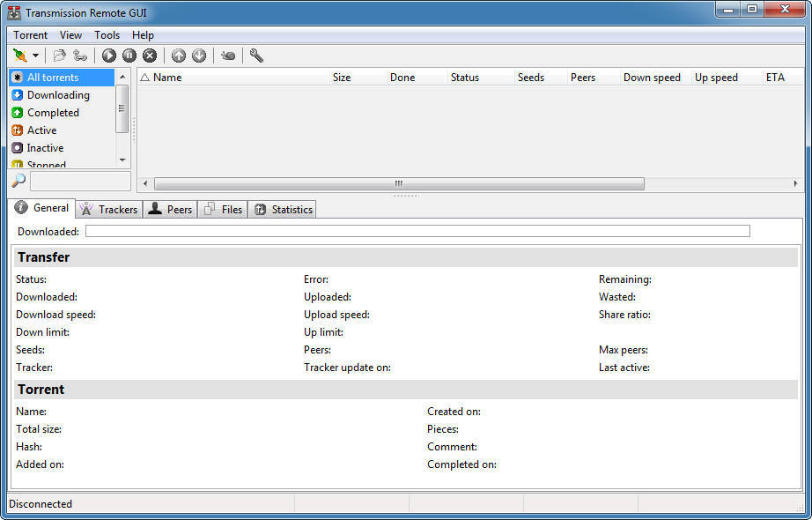Open the Tools menu
812x520 pixels.
[x=107, y=35]
